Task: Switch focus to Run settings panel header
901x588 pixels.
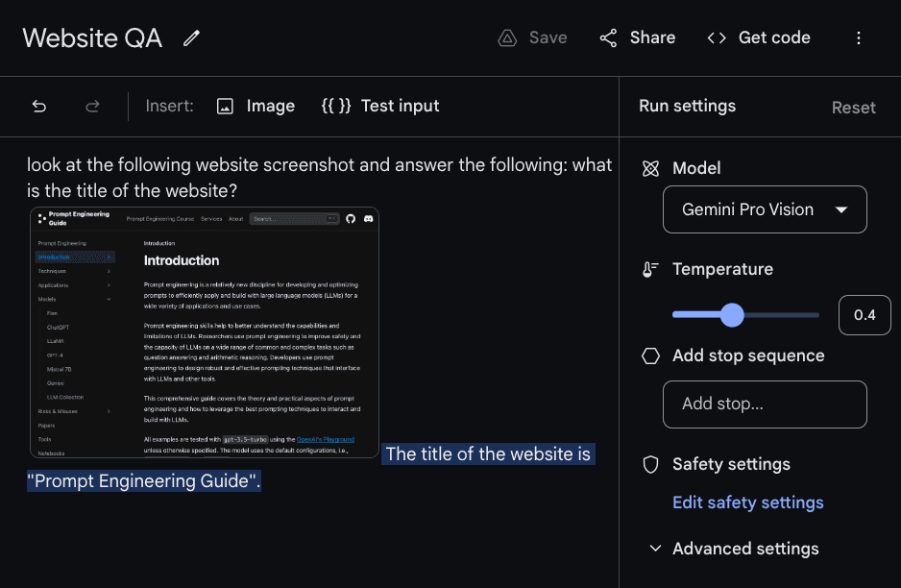Action: [687, 106]
